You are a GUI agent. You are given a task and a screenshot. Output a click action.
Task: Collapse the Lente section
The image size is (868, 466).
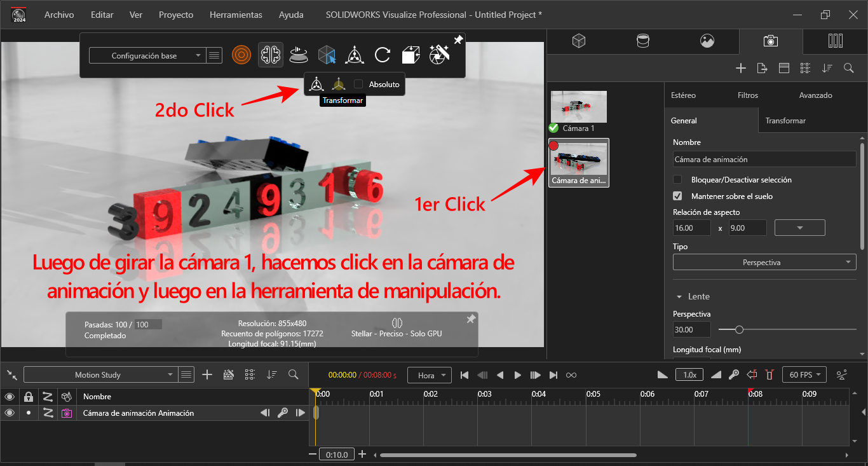679,297
